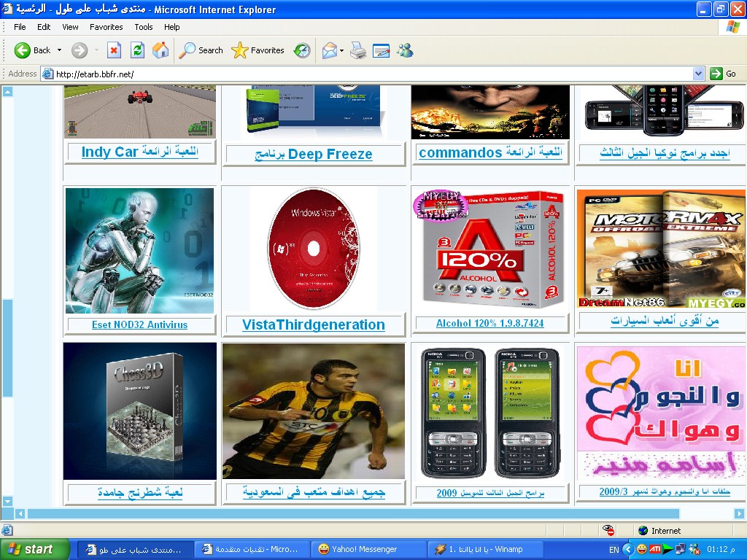The width and height of the screenshot is (747, 560).
Task: Click the privacy eye icon in status bar
Action: coord(608,530)
